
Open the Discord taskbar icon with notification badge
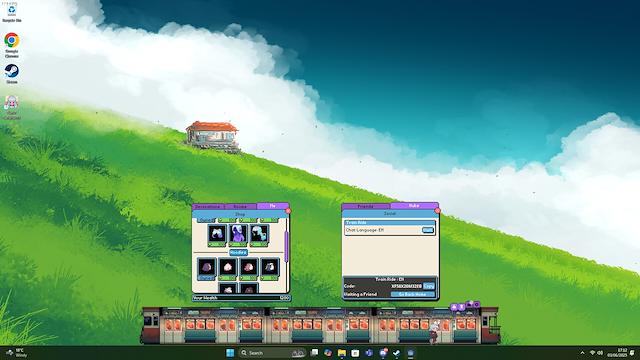[383, 353]
